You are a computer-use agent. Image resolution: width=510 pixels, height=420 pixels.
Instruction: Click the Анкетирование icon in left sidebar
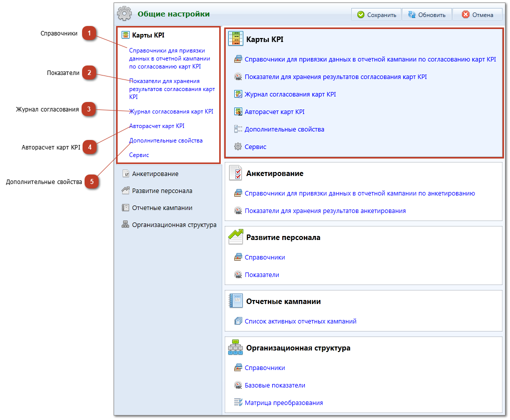pos(126,174)
